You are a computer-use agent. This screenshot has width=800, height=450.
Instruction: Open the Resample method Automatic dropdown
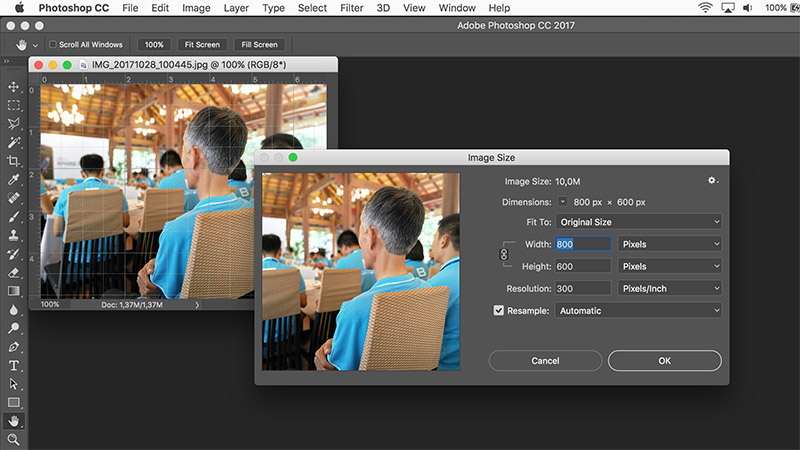pos(640,310)
